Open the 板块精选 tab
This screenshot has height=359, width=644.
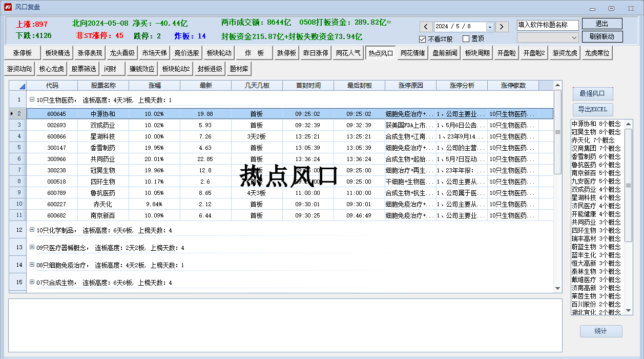57,53
